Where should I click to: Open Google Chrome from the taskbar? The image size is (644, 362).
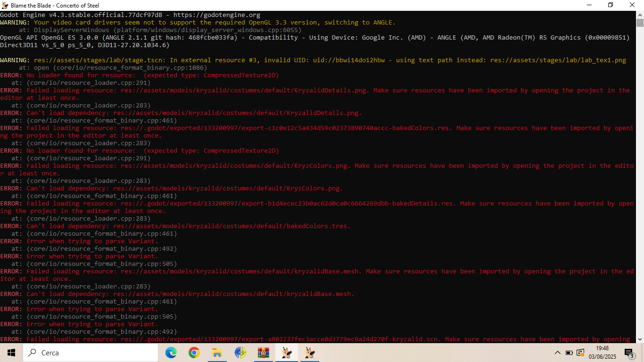(x=194, y=353)
